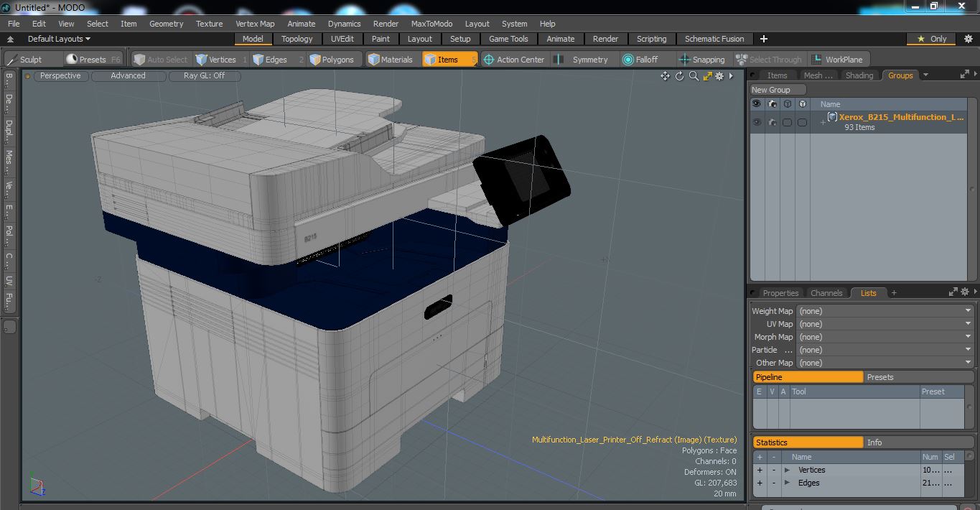
Task: Click the XYZ axis gizmo in viewport
Action: 36,486
